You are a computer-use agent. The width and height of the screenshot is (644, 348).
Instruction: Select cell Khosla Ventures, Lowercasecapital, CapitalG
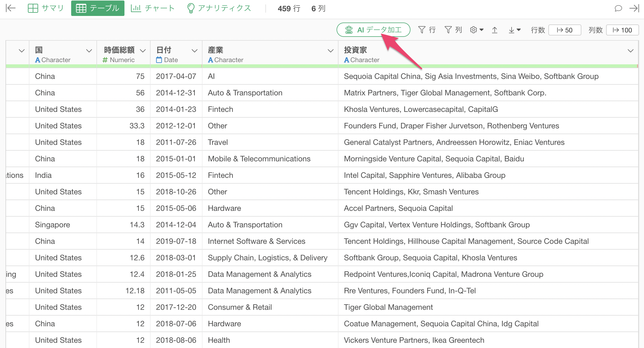[x=488, y=109]
